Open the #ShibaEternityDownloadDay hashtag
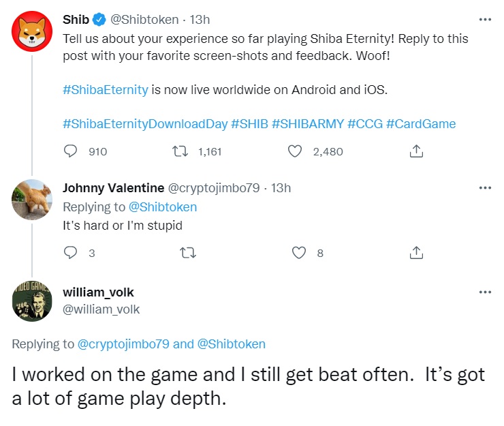This screenshot has height=426, width=504. click(145, 123)
